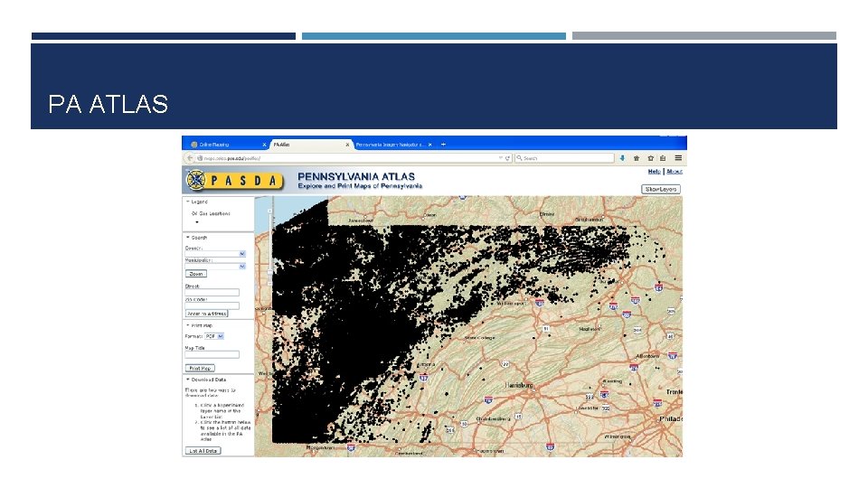Click the Print Map button
Image resolution: width=868 pixels, height=488 pixels.
click(200, 368)
